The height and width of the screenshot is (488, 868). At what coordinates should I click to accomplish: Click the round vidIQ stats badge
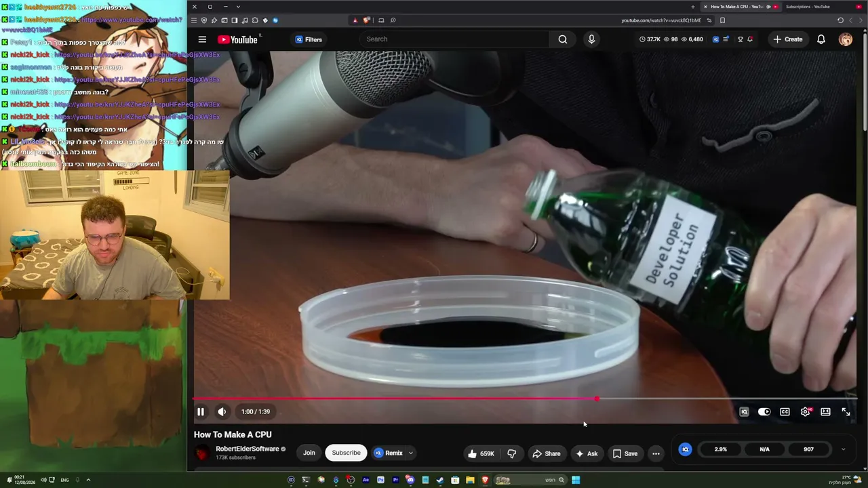click(x=686, y=449)
